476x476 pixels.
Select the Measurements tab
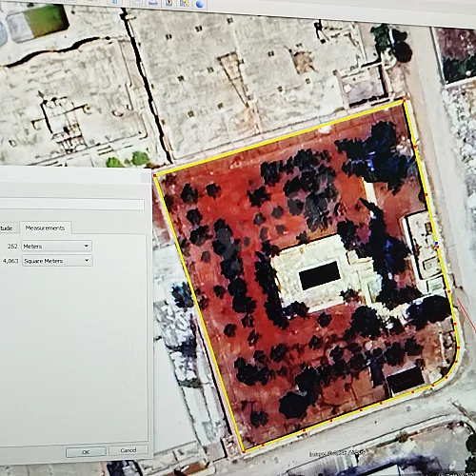tap(45, 228)
